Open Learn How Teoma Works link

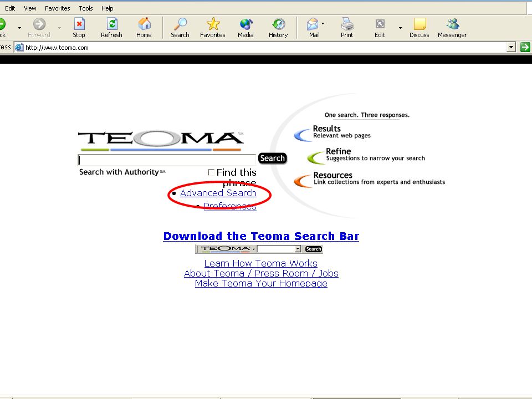point(261,263)
